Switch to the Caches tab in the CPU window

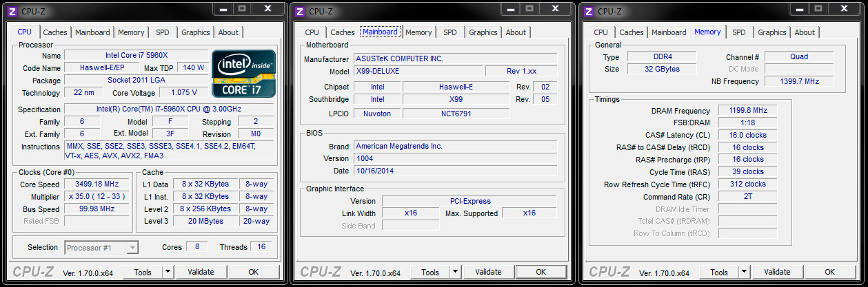(55, 32)
